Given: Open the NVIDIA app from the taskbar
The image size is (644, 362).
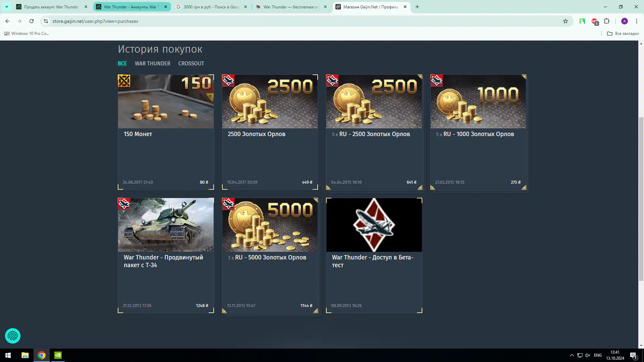Looking at the screenshot, I should click(x=58, y=355).
